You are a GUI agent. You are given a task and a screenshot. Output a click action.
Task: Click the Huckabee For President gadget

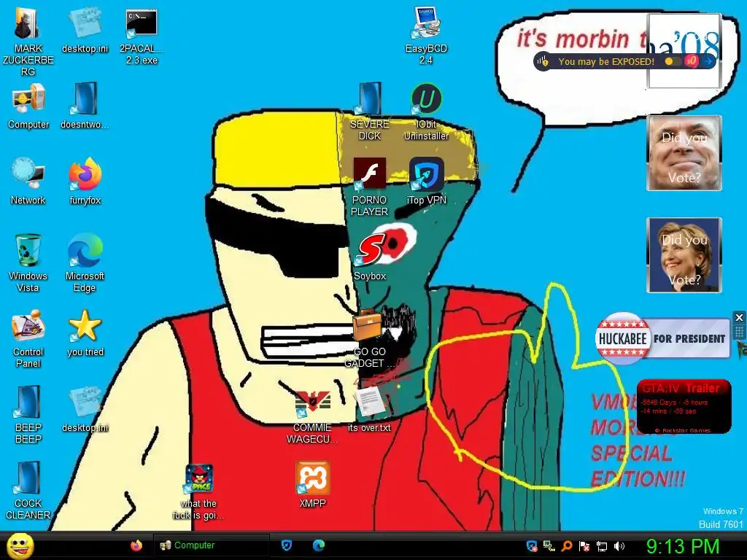[662, 338]
